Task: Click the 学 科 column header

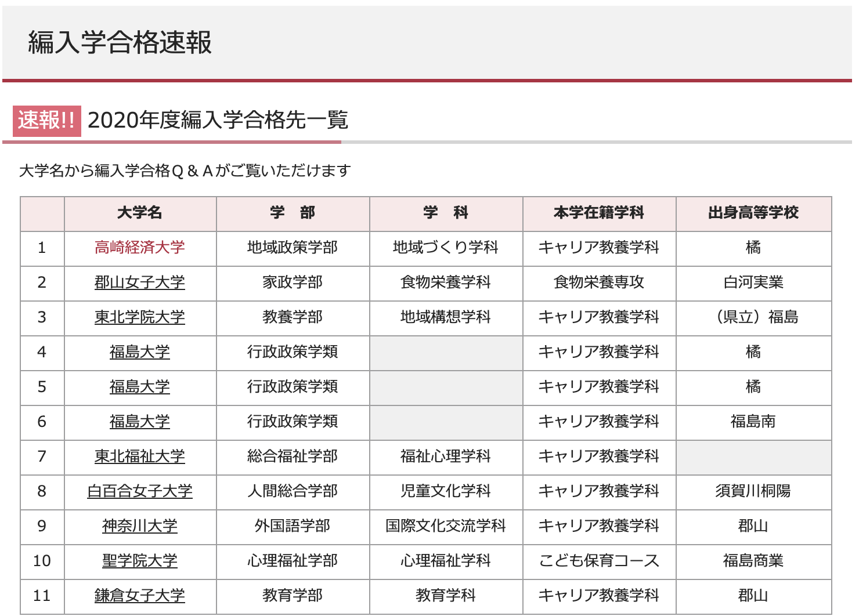Action: (446, 213)
